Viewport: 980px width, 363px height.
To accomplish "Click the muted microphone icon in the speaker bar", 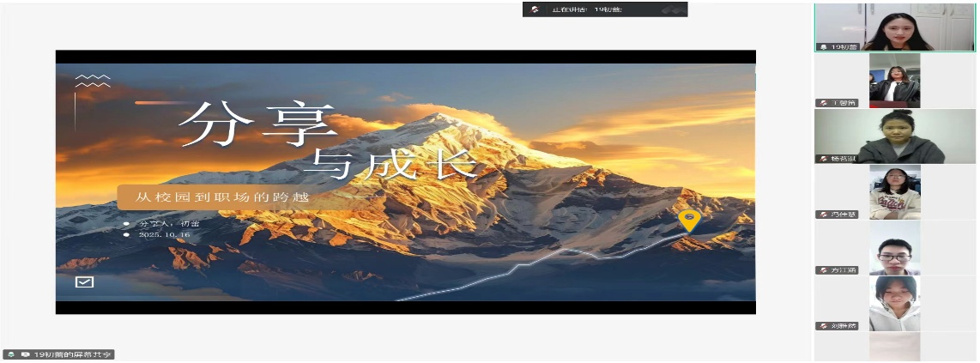I will pos(535,9).
